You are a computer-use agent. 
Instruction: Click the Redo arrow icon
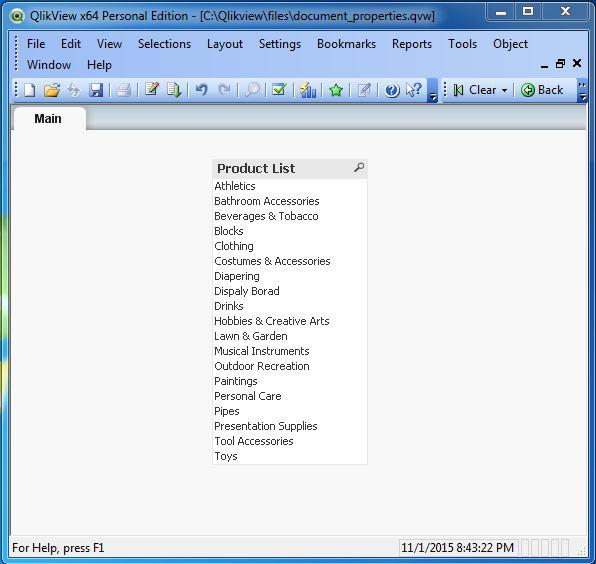point(224,90)
